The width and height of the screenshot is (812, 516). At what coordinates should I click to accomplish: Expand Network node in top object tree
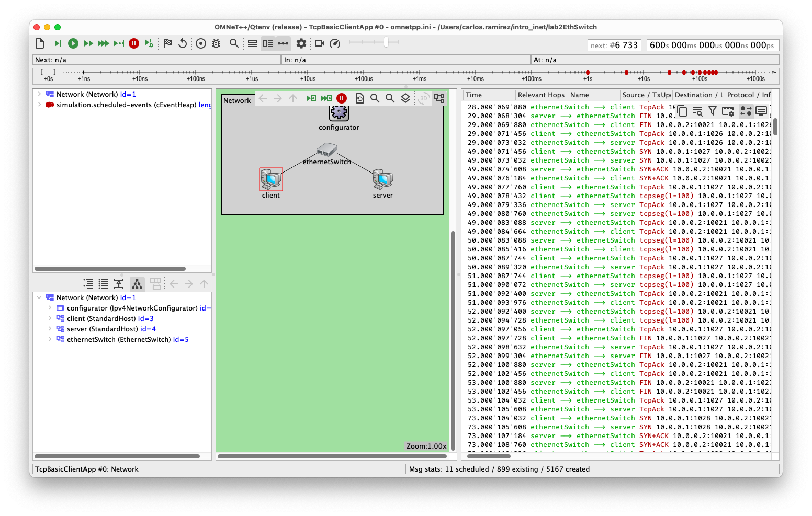click(x=39, y=94)
